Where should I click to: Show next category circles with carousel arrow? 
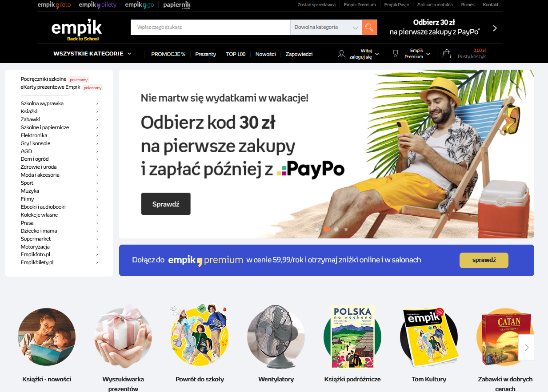click(x=527, y=348)
